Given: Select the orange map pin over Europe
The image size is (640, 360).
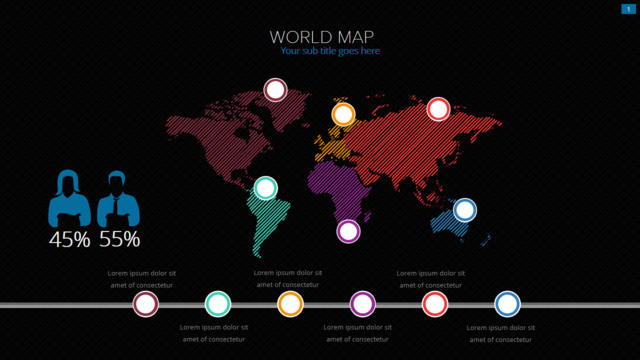Looking at the screenshot, I should click(343, 114).
